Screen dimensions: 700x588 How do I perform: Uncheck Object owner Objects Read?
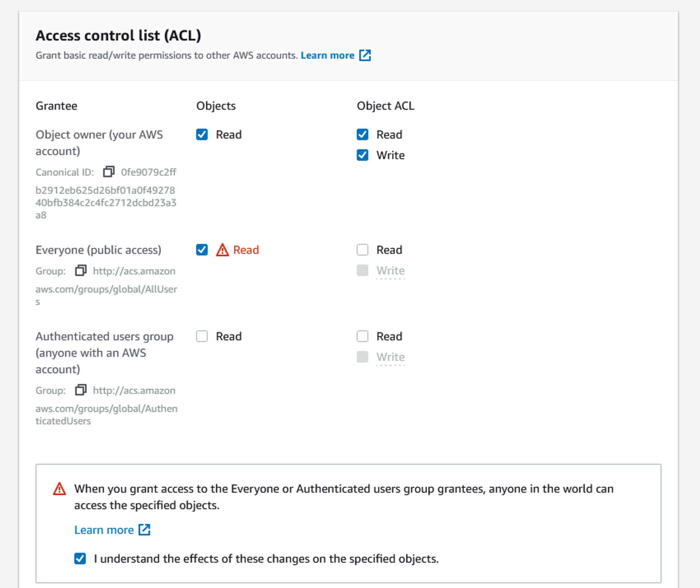[202, 134]
